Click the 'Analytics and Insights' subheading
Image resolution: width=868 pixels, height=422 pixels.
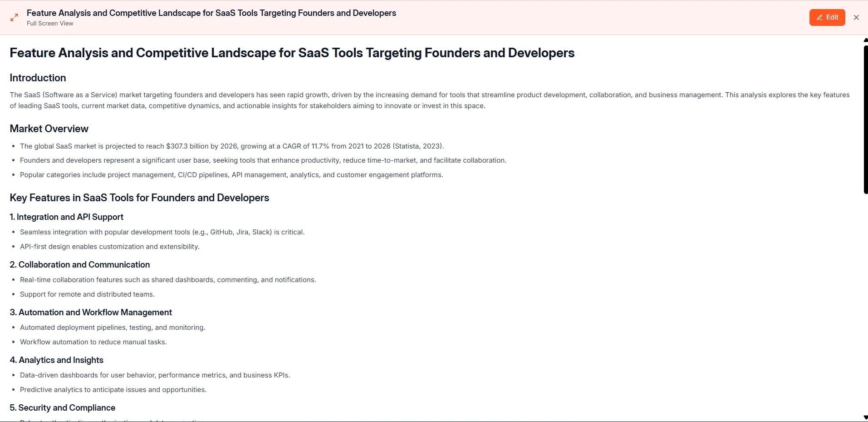point(57,360)
